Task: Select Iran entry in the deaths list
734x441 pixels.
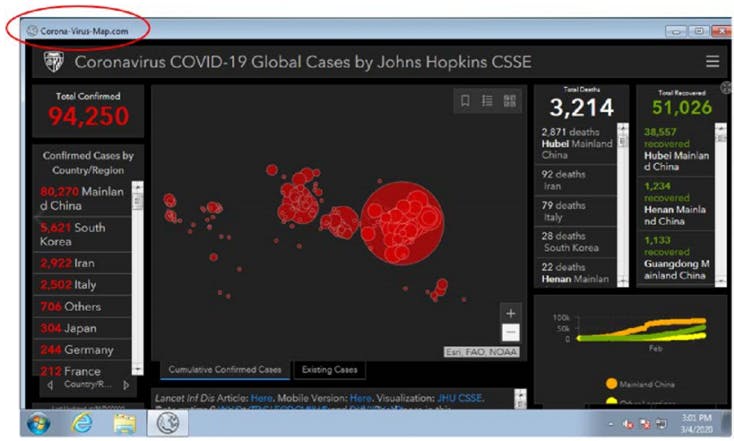Action: (577, 179)
